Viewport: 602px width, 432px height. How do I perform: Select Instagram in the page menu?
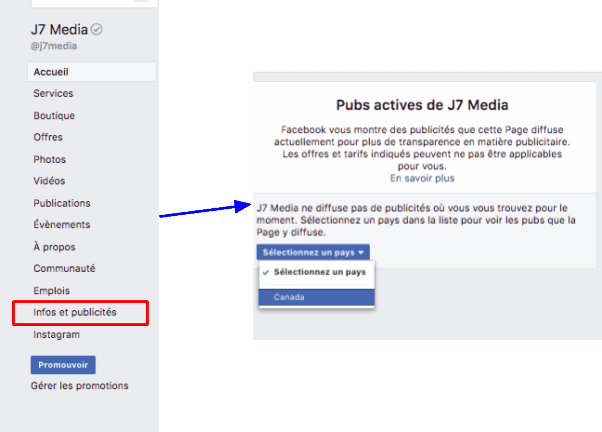(56, 334)
